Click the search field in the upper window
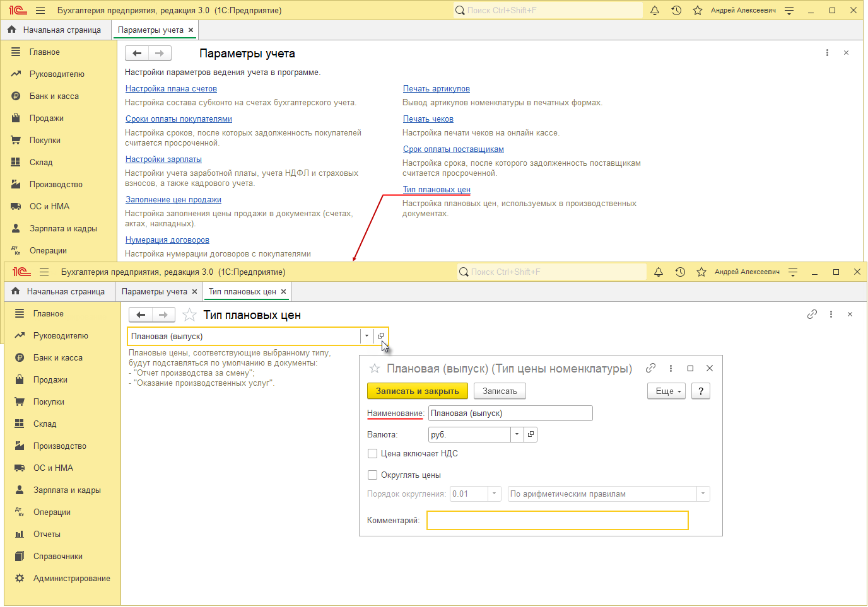Screen dimensions: 868x607 coord(548,10)
